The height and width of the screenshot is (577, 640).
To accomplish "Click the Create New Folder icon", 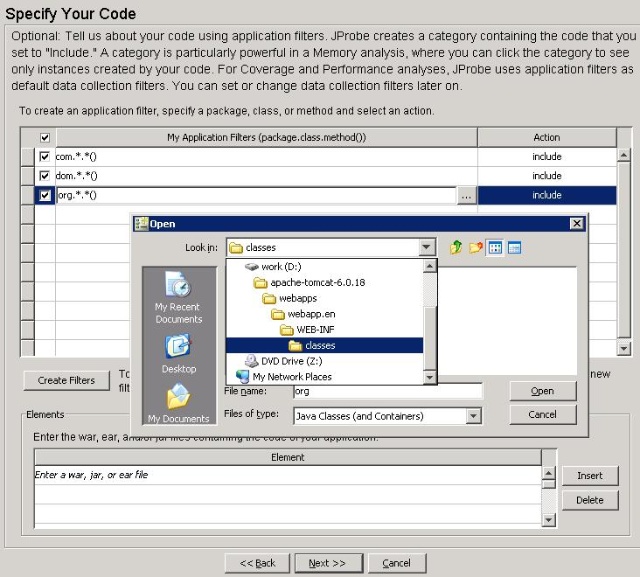I will pyautogui.click(x=475, y=248).
